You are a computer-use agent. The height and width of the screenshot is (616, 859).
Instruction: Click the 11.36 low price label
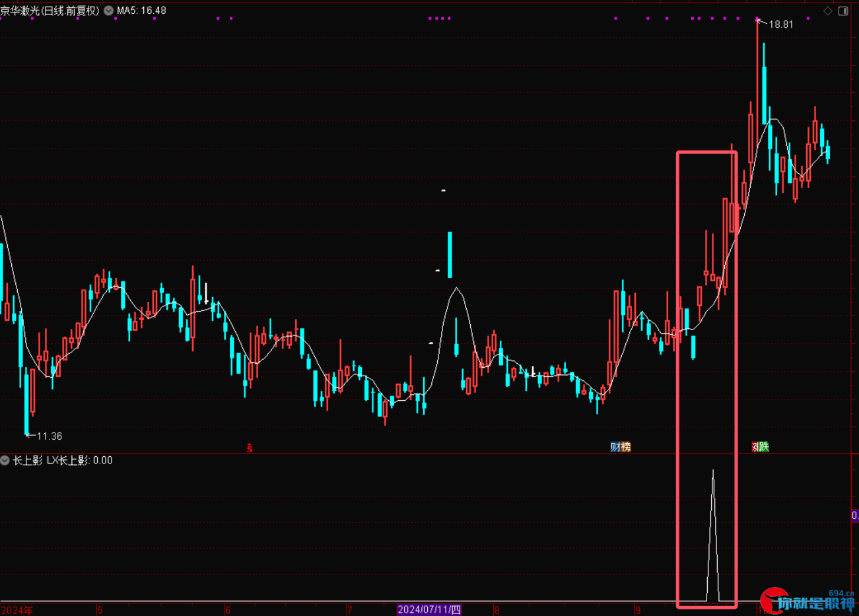50,436
